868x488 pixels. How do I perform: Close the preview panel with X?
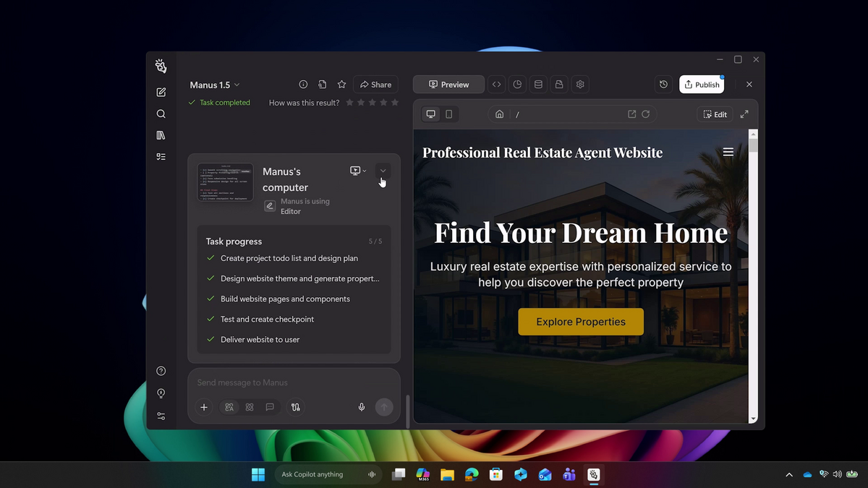(x=749, y=85)
